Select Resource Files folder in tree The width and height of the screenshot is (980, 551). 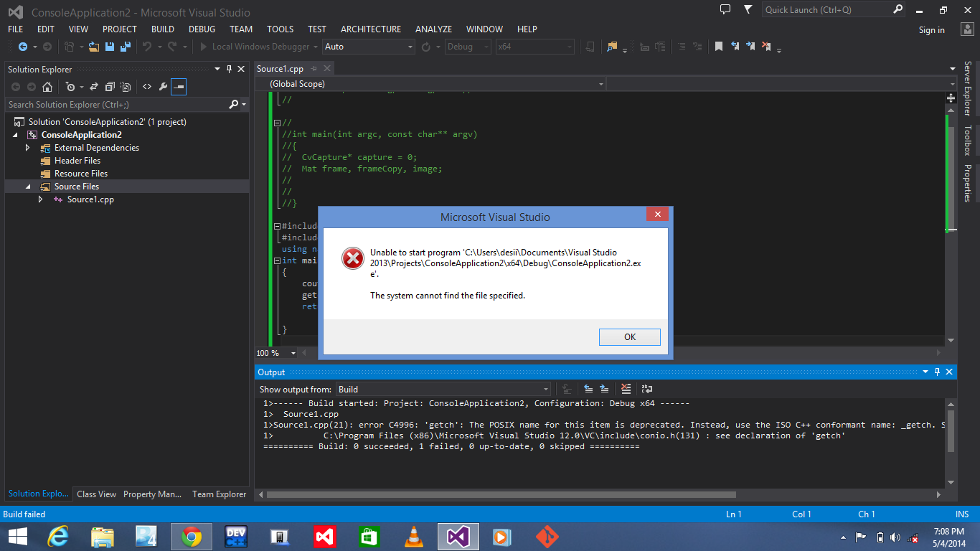coord(81,174)
